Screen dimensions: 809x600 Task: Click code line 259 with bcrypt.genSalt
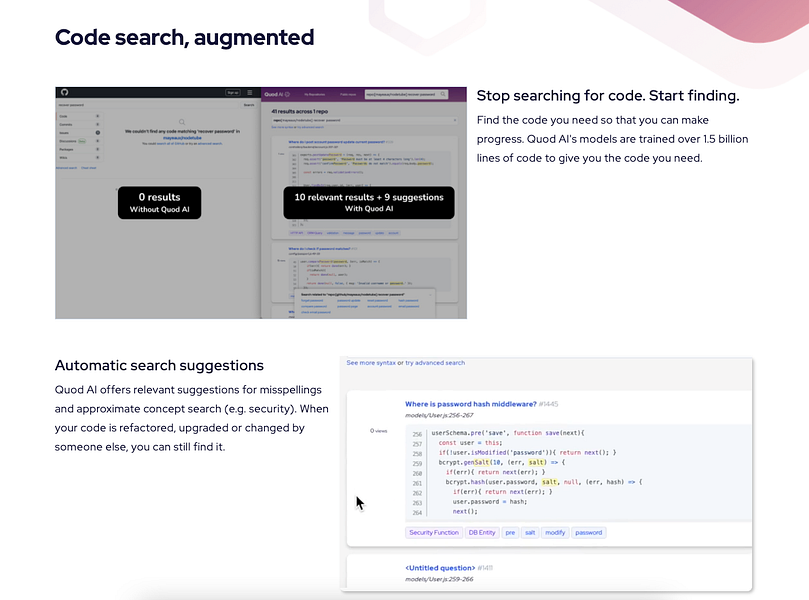tap(501, 462)
